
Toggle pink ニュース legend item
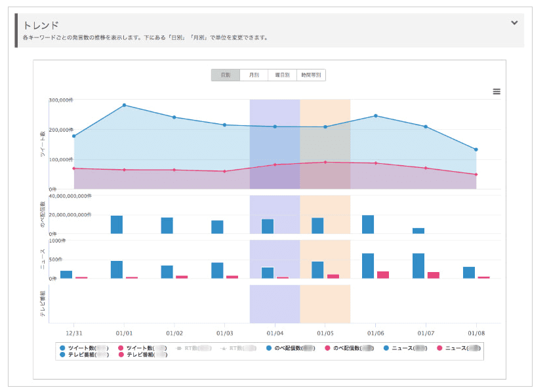click(x=459, y=348)
